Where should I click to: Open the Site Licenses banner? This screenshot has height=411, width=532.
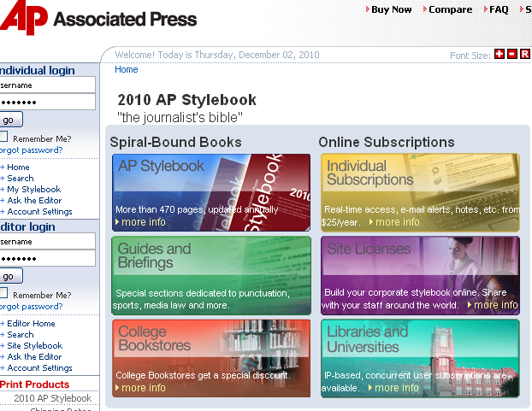click(x=420, y=275)
